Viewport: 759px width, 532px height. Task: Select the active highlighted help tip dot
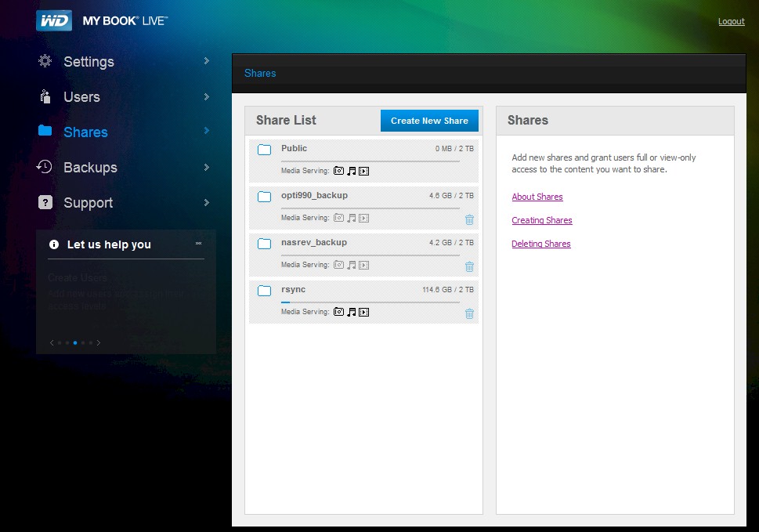[75, 342]
